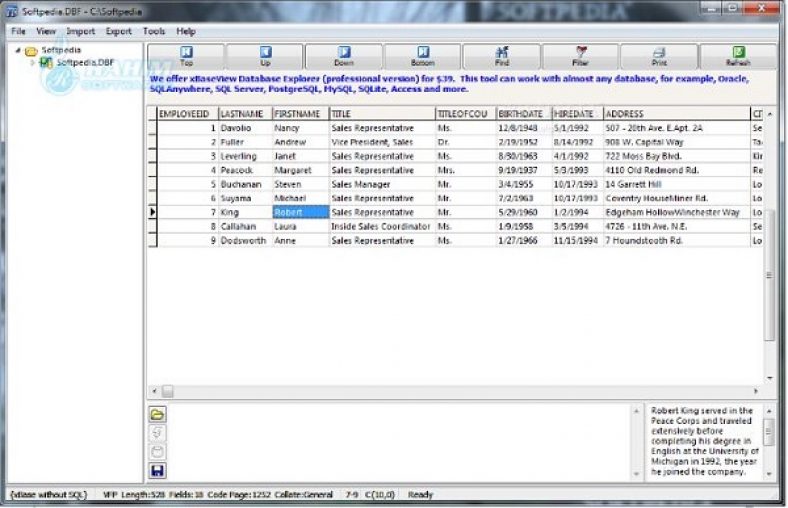
Task: Jump to last record with Bottom button
Action: [422, 56]
